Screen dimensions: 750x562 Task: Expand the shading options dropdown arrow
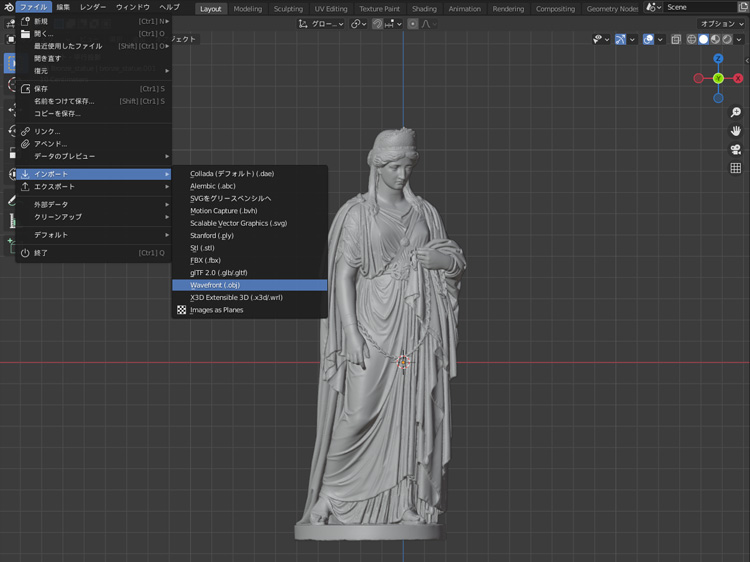coord(739,40)
